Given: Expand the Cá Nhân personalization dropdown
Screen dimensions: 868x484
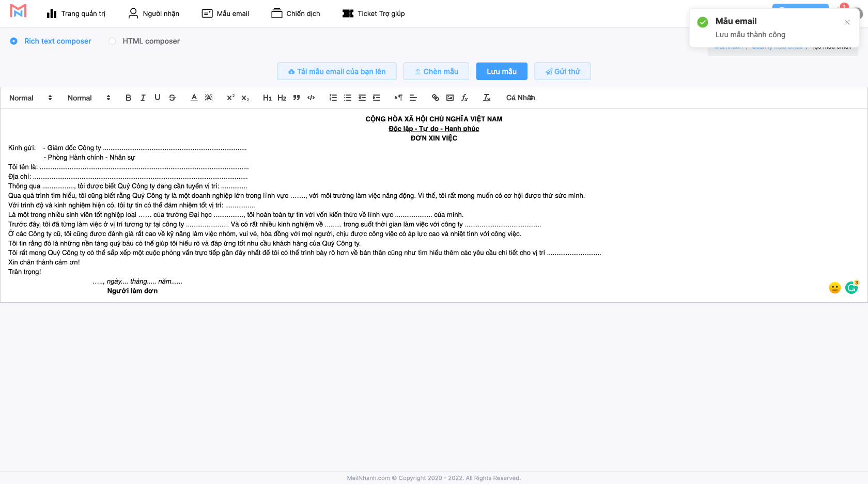Looking at the screenshot, I should pos(520,98).
